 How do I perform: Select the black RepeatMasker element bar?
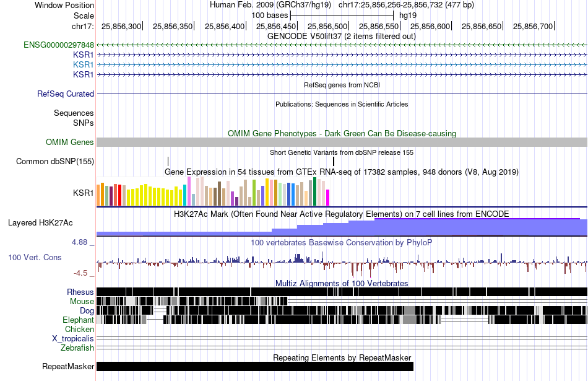point(255,366)
